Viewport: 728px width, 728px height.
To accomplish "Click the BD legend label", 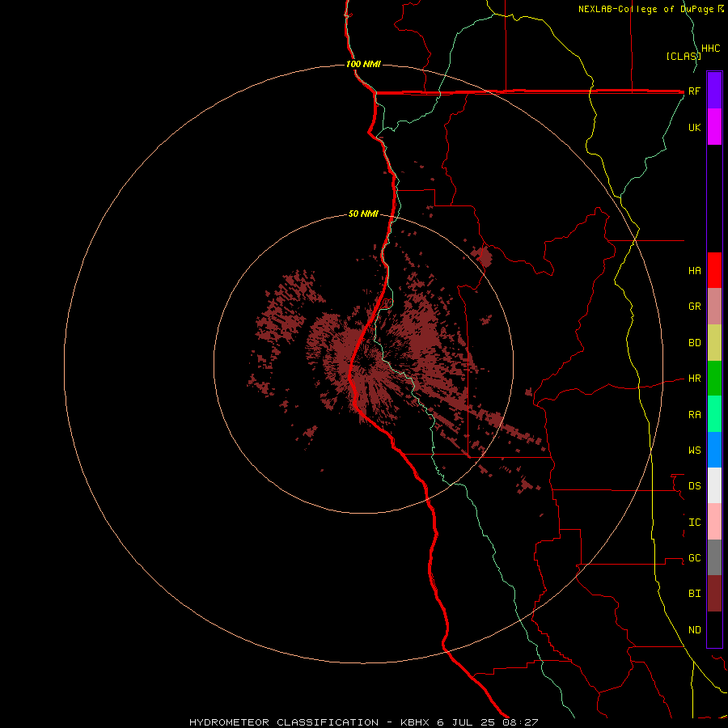I will pos(694,343).
